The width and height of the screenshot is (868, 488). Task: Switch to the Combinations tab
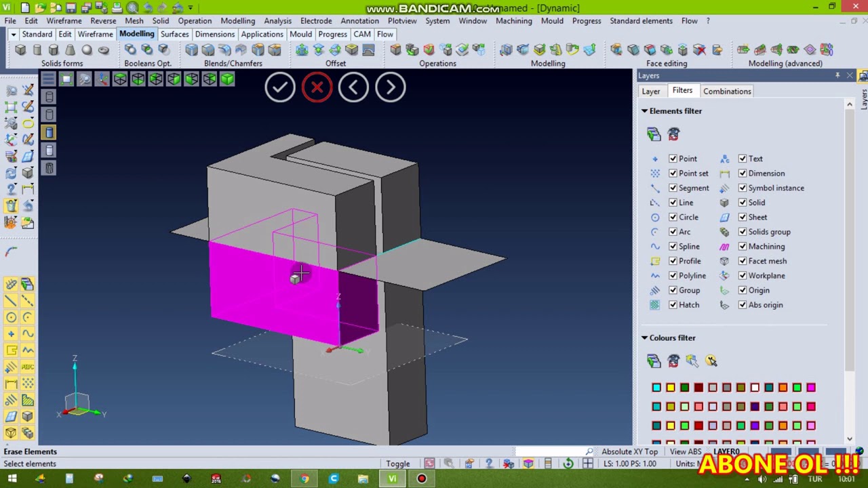tap(727, 91)
